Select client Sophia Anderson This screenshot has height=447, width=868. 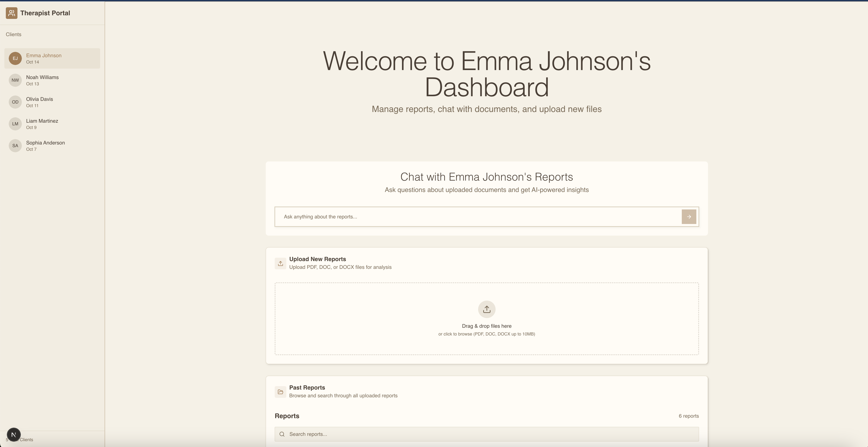click(x=45, y=145)
